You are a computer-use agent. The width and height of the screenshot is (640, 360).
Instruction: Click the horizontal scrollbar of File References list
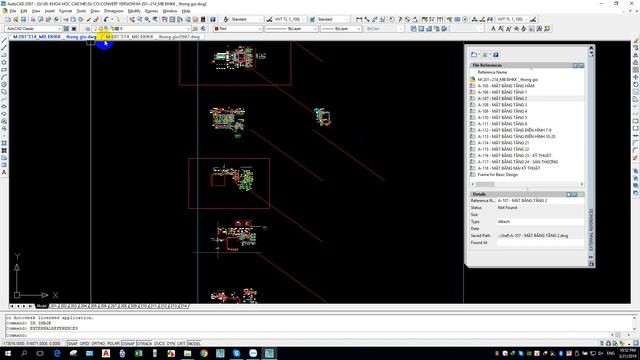(527, 184)
